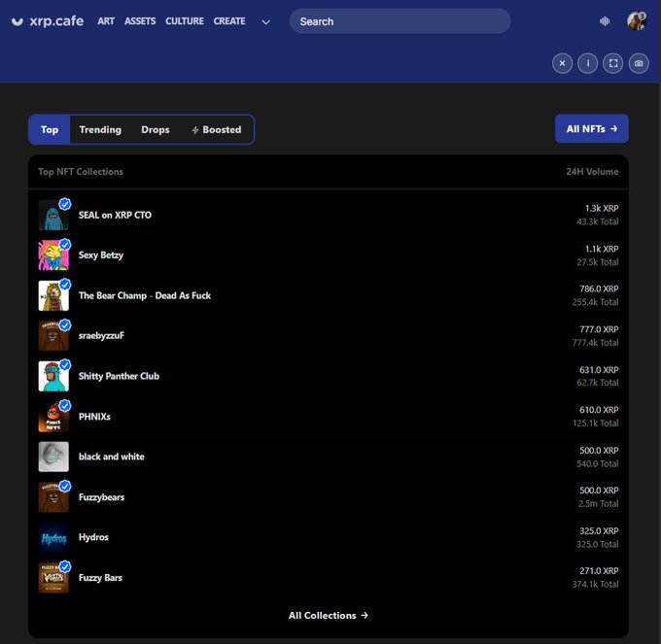Click the verified badge on SEAL on XRP CTO
Screen dimensions: 661x644
65,204
